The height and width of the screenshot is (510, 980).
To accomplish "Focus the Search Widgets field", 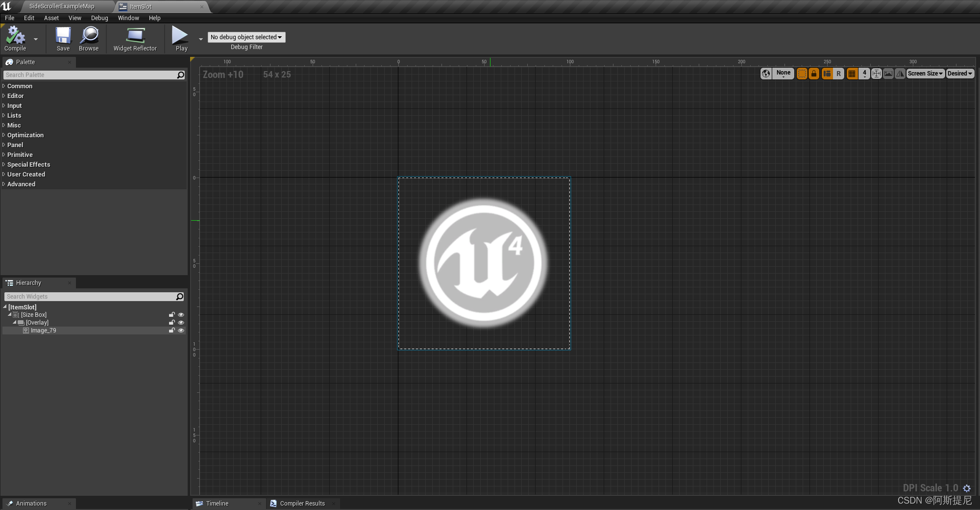I will point(90,297).
